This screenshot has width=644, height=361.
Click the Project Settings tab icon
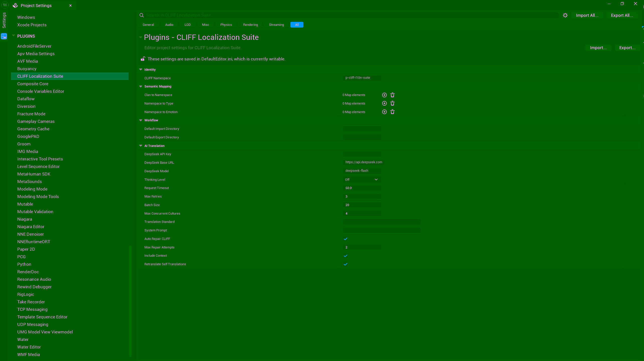tap(15, 6)
